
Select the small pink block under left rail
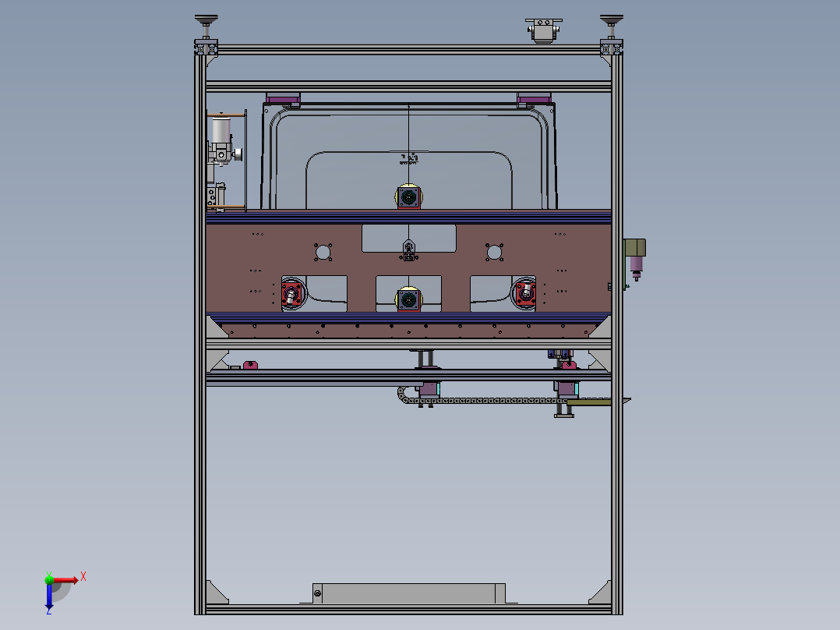click(250, 365)
